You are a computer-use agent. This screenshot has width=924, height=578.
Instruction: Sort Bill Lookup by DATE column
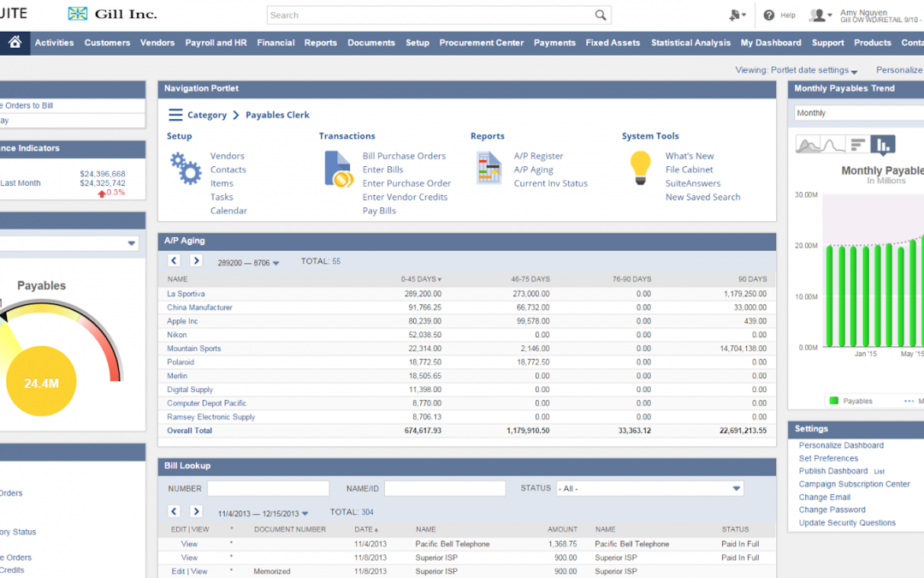click(366, 530)
